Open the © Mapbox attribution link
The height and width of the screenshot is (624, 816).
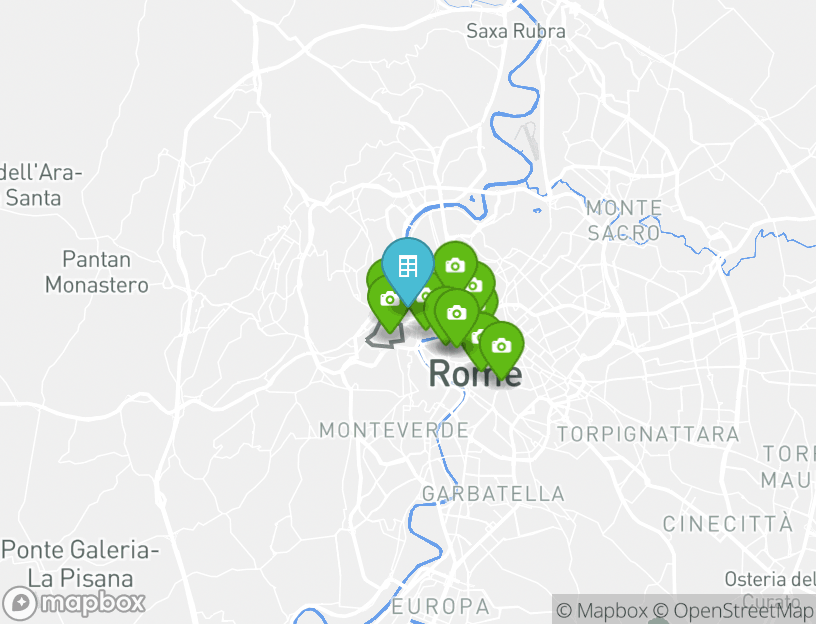click(x=602, y=610)
